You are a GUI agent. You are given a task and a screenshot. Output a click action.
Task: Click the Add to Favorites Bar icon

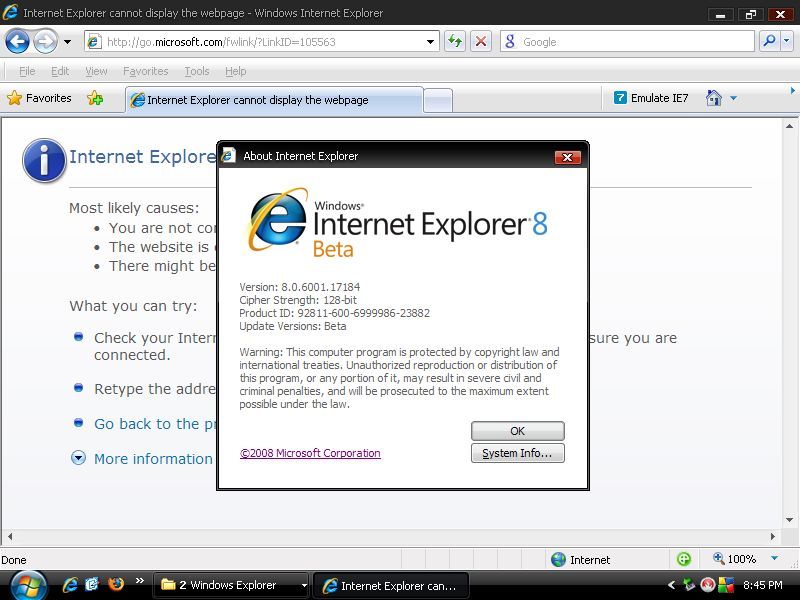[95, 98]
